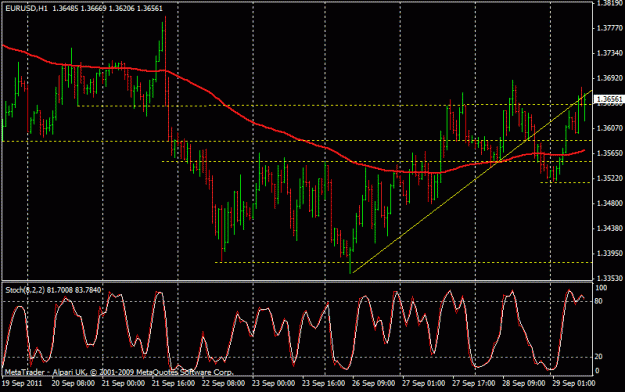Click the 21 Sep 00:00 time label

click(x=123, y=383)
